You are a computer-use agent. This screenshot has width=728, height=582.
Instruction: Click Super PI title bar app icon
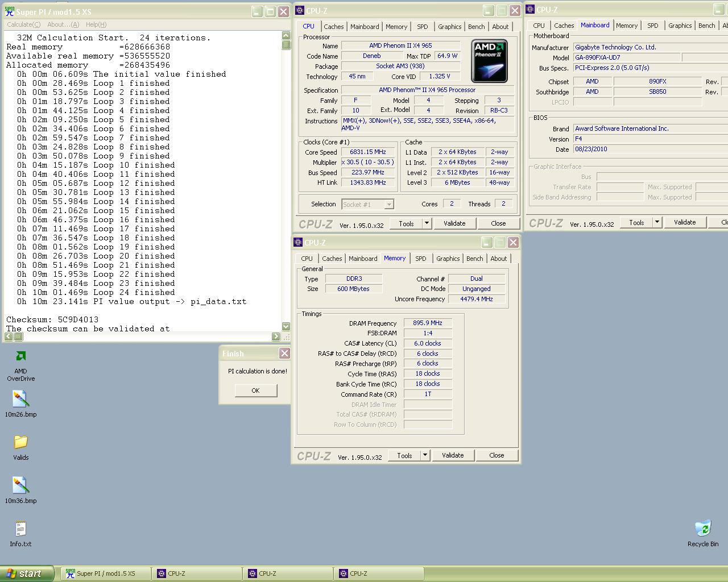10,11
